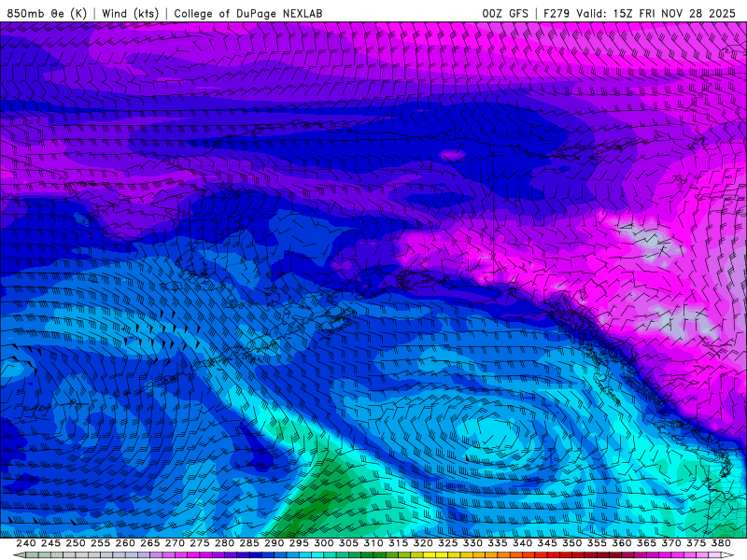Click the 325 value on color scale
The width and height of the screenshot is (747, 560).
(448, 543)
